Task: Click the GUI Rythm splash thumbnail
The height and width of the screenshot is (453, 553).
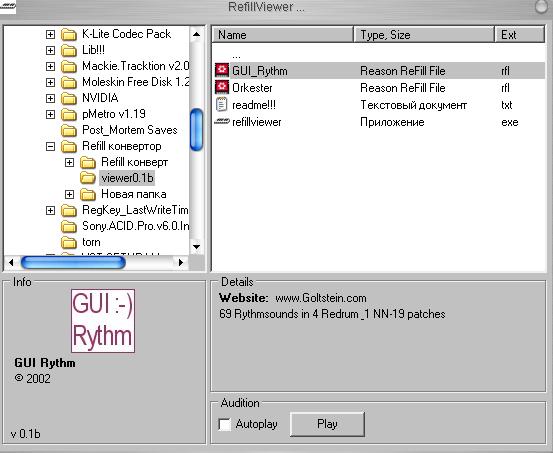Action: 103,321
